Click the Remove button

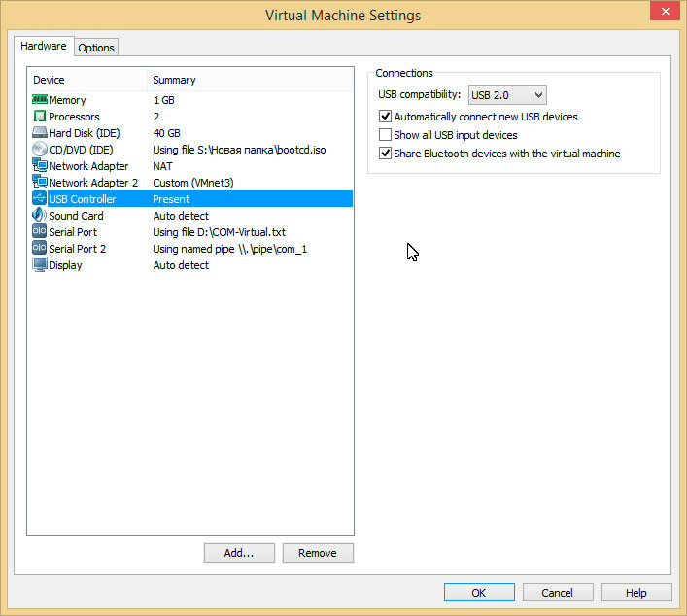318,553
